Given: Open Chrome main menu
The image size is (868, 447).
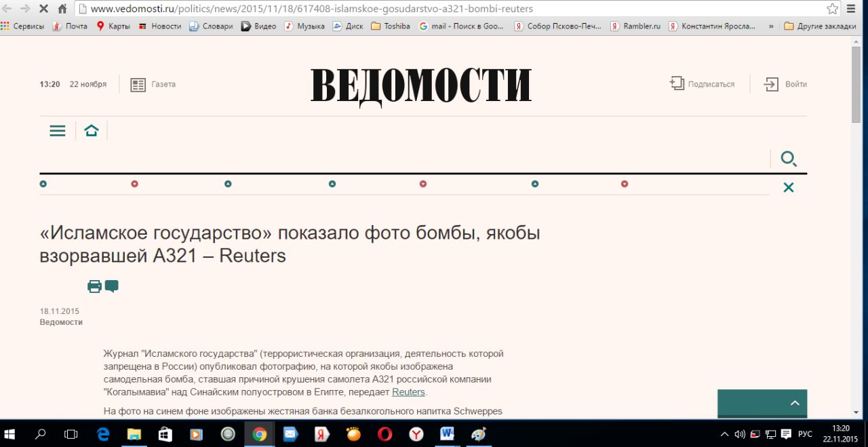Looking at the screenshot, I should tap(851, 9).
